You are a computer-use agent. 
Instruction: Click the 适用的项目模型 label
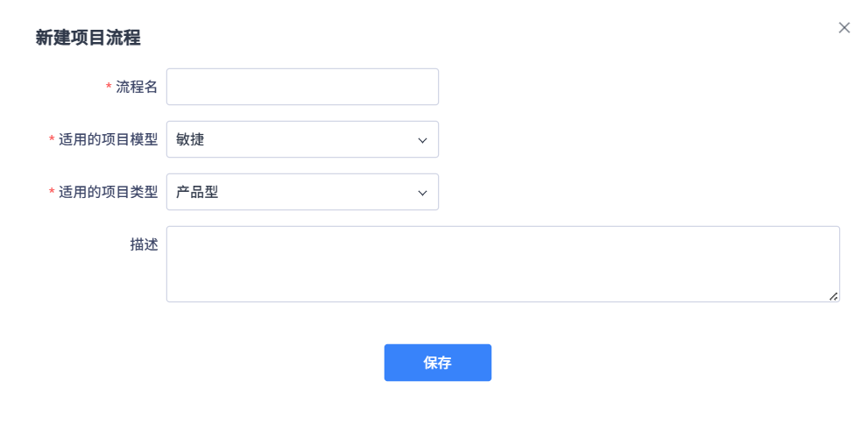pos(108,139)
